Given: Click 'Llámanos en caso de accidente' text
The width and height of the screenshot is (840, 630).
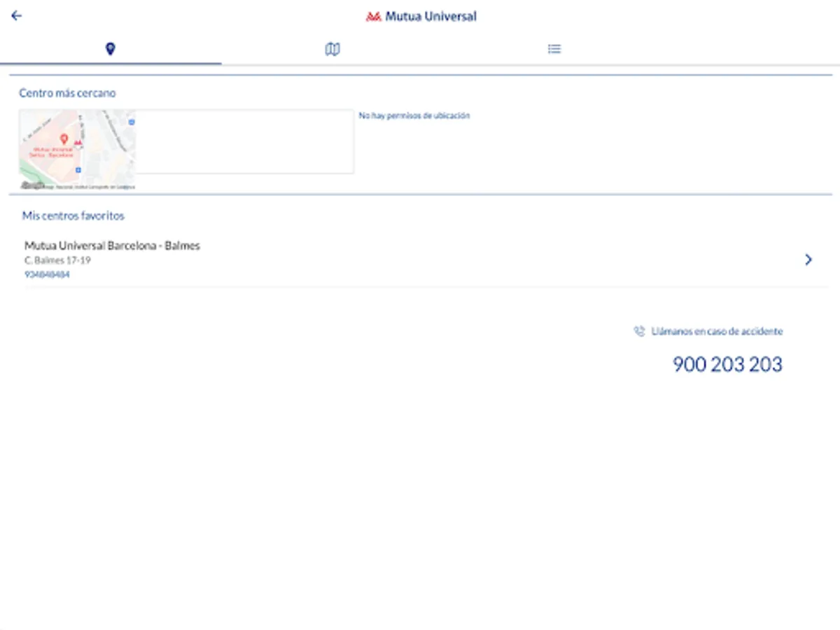Looking at the screenshot, I should [717, 332].
